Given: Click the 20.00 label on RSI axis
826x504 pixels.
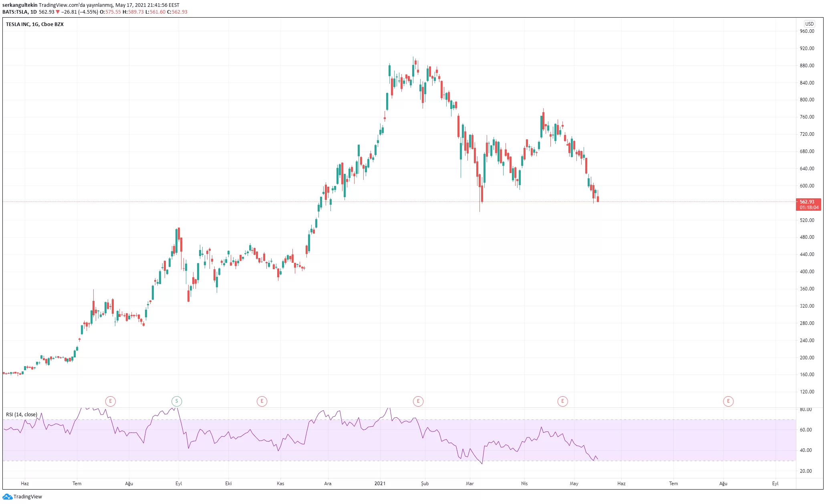Looking at the screenshot, I should (806, 471).
